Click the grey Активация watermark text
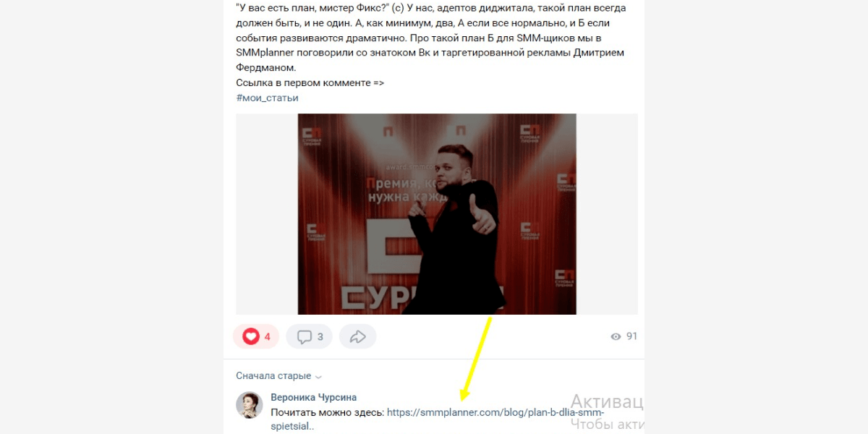Viewport: 868px width, 434px height. pyautogui.click(x=606, y=402)
